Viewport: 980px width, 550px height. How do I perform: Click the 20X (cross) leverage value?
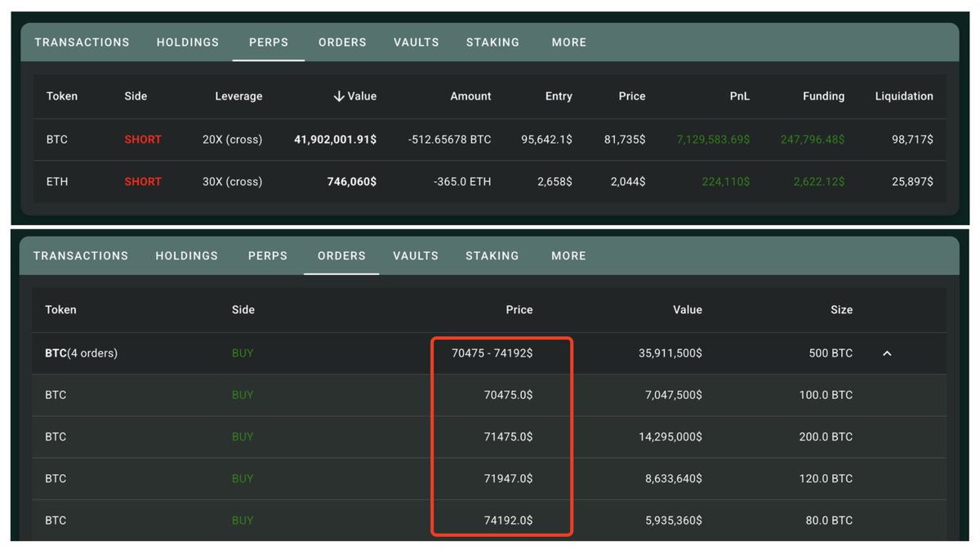click(233, 140)
